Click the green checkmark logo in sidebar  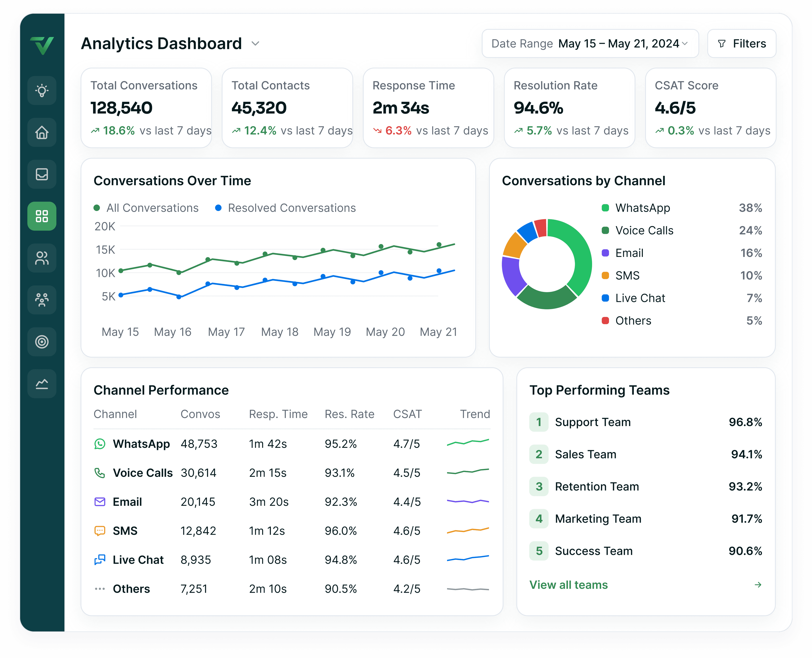click(42, 45)
